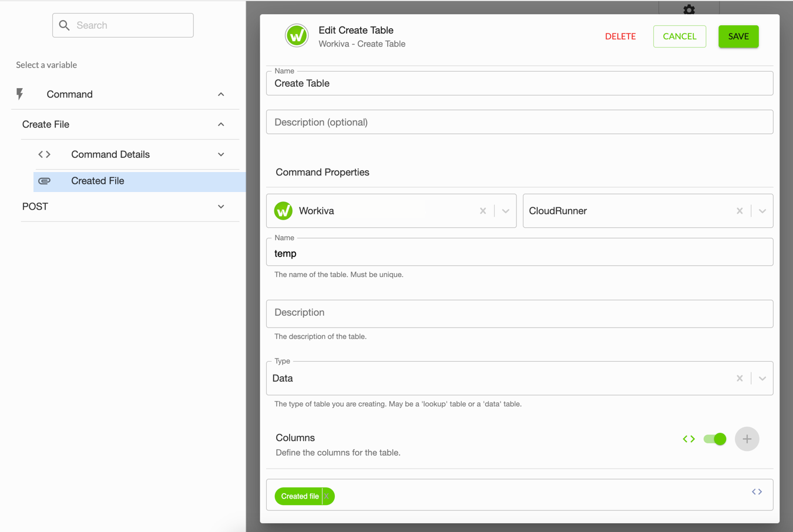
Task: Click the Columns variable input area
Action: pyautogui.click(x=519, y=494)
